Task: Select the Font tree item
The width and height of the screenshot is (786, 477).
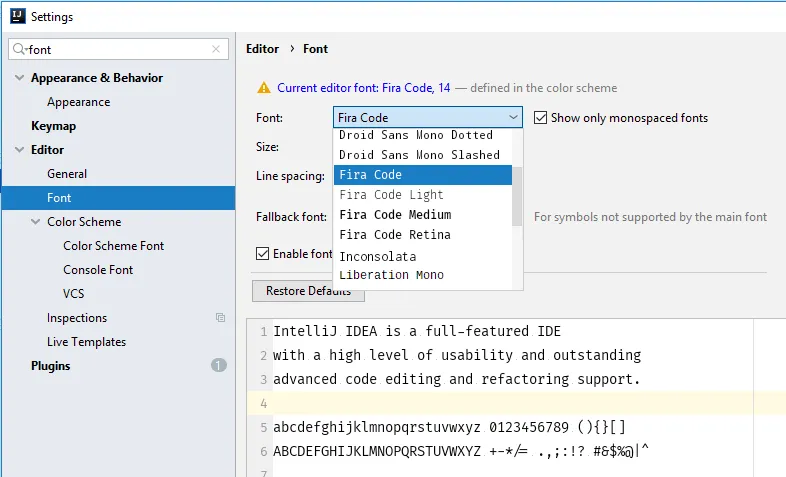Action: (118, 198)
